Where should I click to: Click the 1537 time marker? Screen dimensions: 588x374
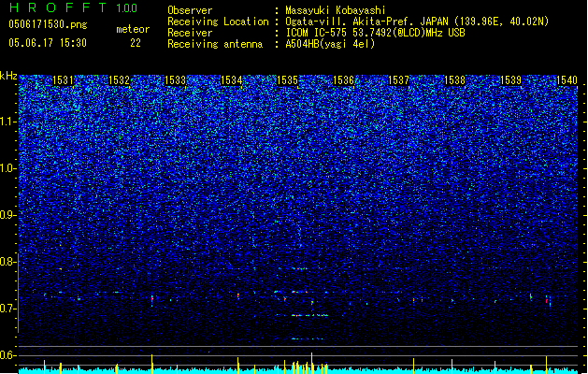tap(398, 80)
